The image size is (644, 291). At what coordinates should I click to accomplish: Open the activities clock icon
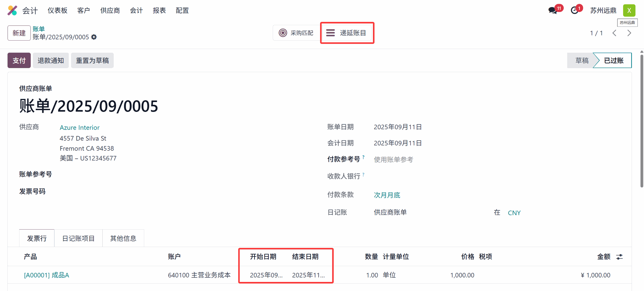coord(575,10)
